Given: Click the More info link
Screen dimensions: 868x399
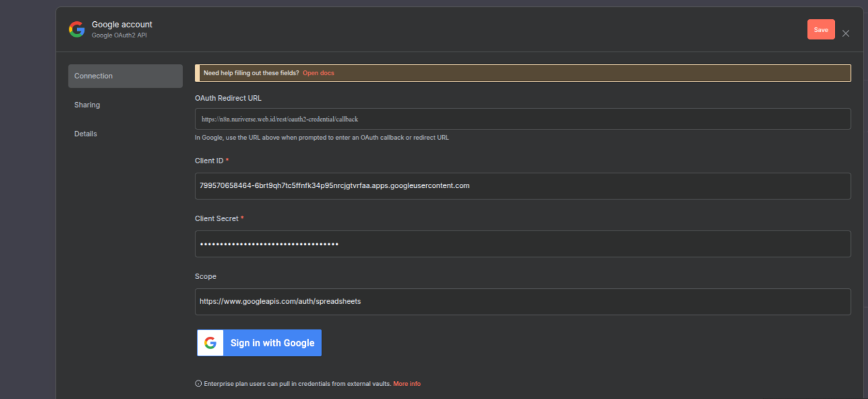Looking at the screenshot, I should 407,384.
